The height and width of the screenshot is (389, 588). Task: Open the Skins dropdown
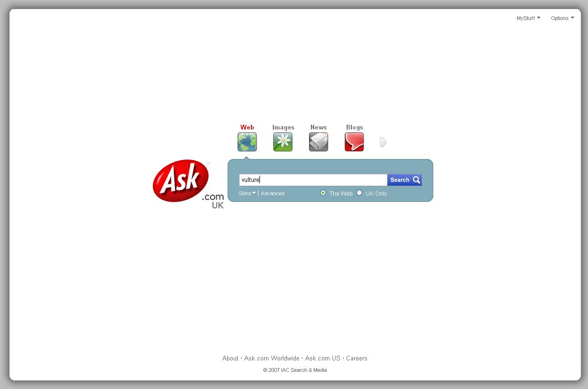click(x=247, y=193)
